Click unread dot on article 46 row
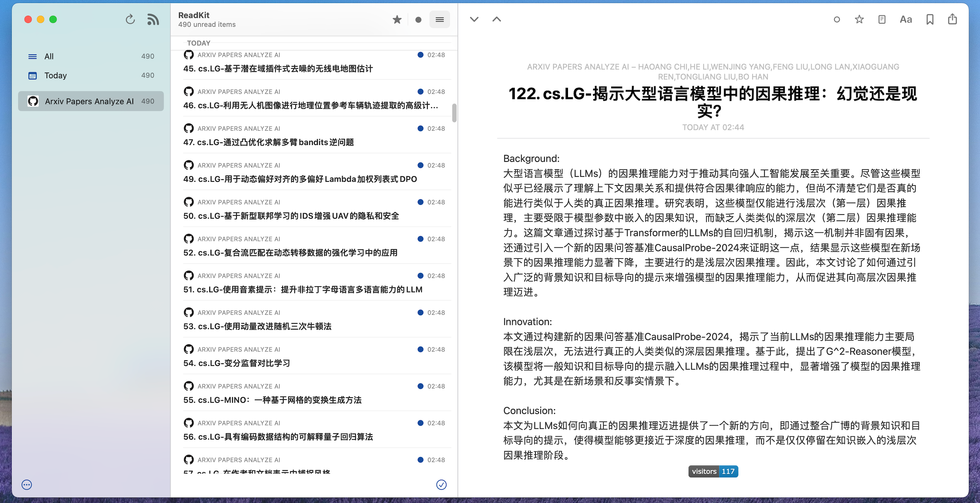Viewport: 980px width, 503px height. tap(421, 92)
